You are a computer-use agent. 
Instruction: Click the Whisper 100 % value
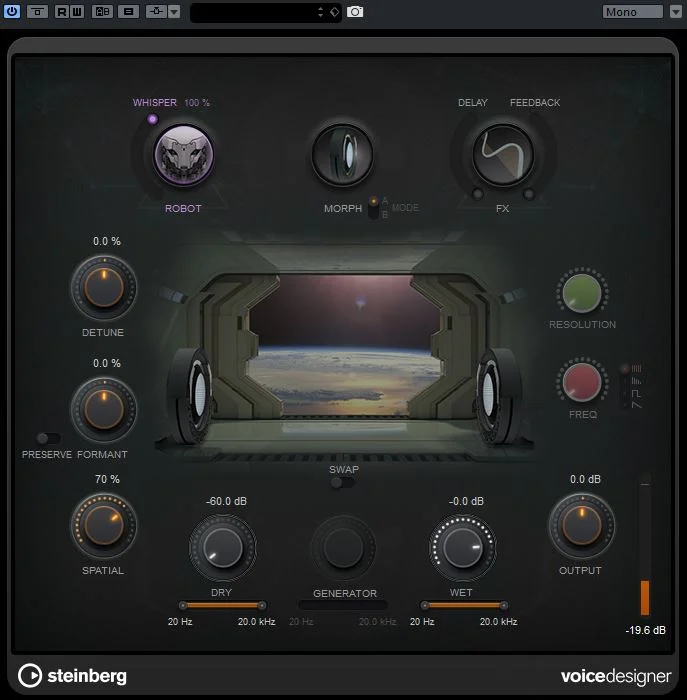click(x=197, y=103)
